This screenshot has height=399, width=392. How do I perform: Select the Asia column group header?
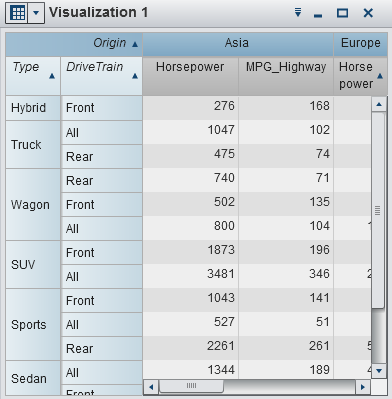238,44
